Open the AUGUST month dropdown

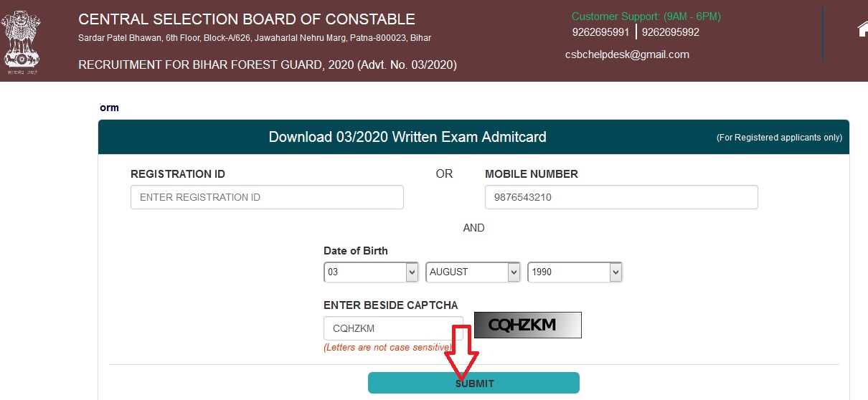473,272
